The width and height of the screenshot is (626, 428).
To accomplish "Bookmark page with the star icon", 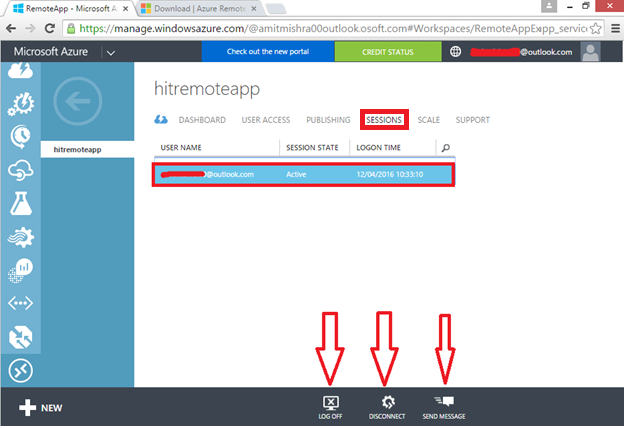I will tap(596, 28).
